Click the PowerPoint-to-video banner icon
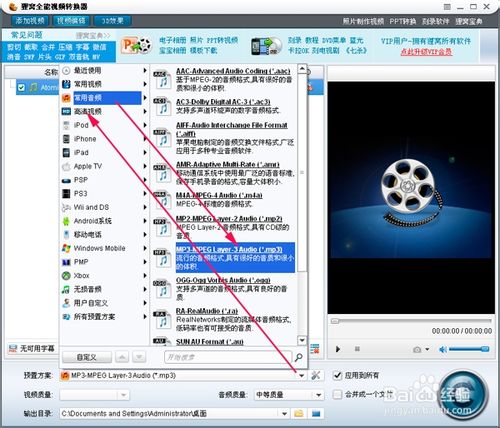Screen dimensions: 500x428 click(136, 45)
